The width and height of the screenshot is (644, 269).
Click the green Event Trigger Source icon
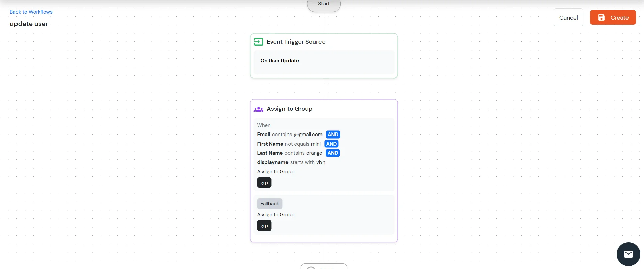258,42
